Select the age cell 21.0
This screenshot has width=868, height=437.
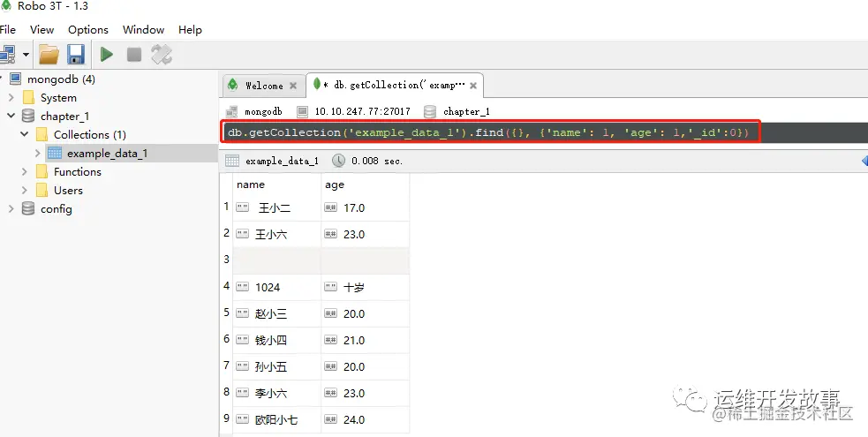[x=366, y=340]
